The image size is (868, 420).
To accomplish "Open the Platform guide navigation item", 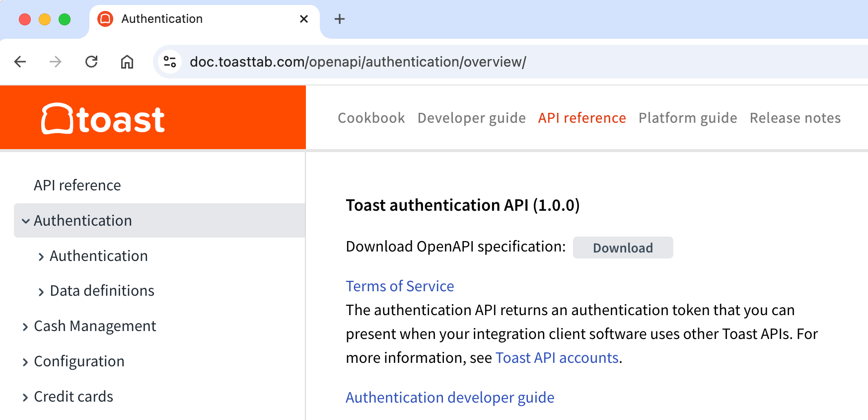I will tap(688, 118).
